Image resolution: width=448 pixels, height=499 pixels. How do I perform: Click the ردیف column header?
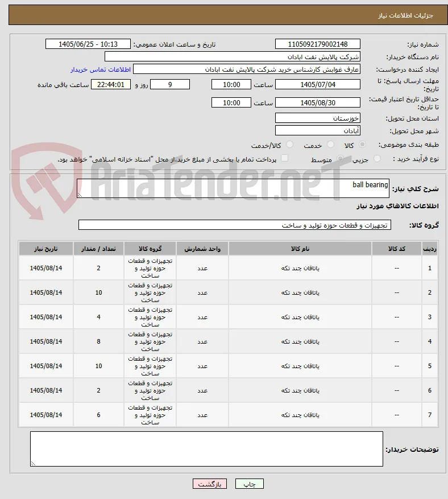tap(430, 249)
